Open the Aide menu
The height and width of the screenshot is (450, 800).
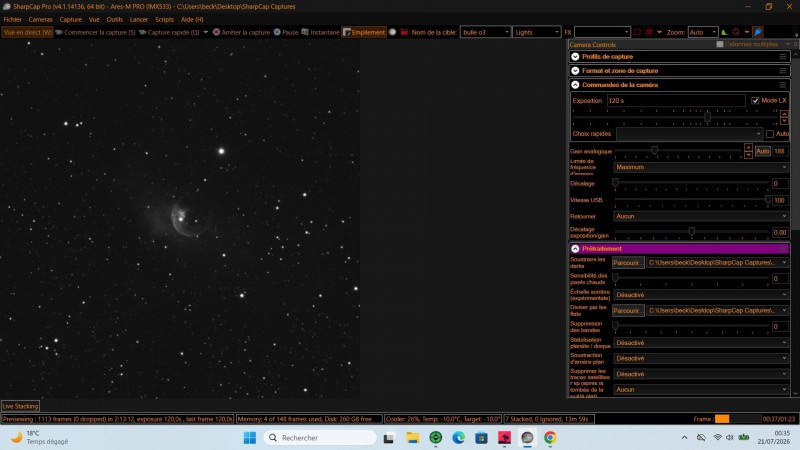click(192, 19)
